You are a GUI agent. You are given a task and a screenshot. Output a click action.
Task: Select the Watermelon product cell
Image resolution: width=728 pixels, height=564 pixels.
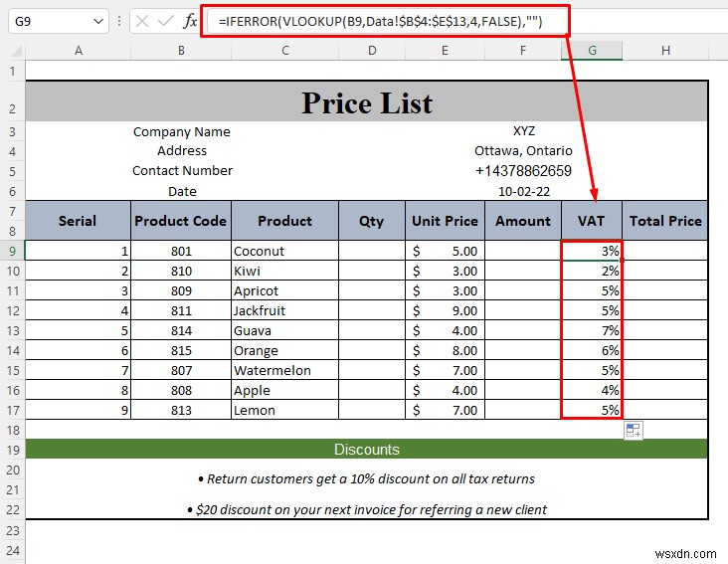[285, 371]
